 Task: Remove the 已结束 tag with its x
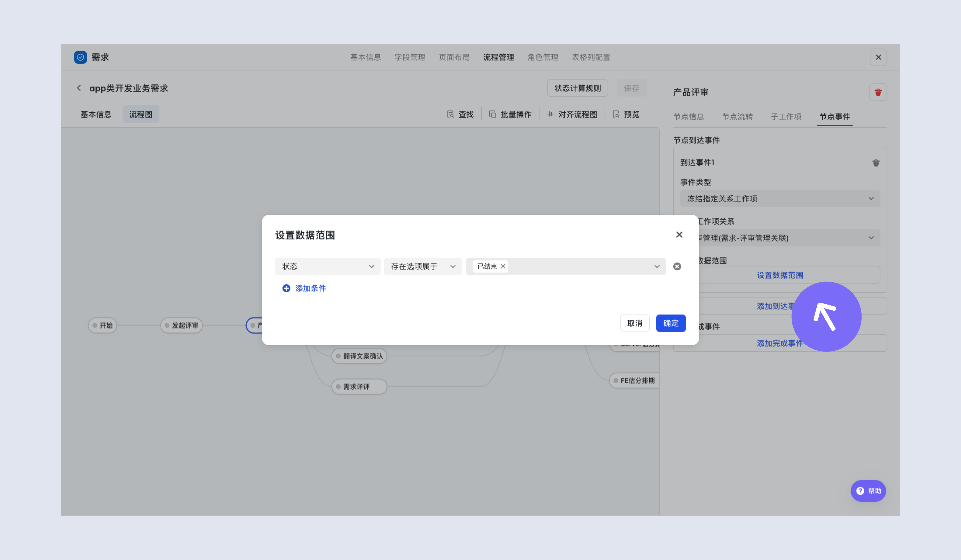[x=503, y=266]
